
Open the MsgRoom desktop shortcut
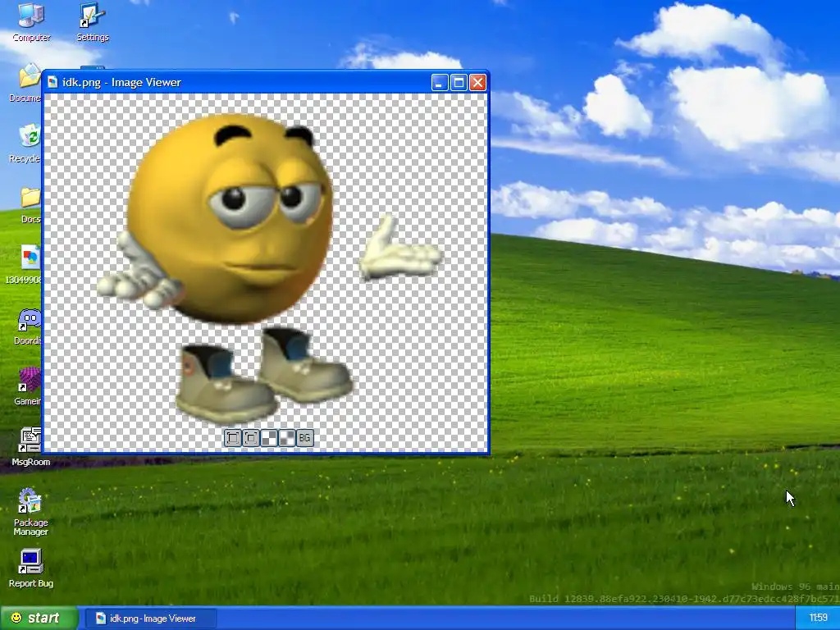30,447
